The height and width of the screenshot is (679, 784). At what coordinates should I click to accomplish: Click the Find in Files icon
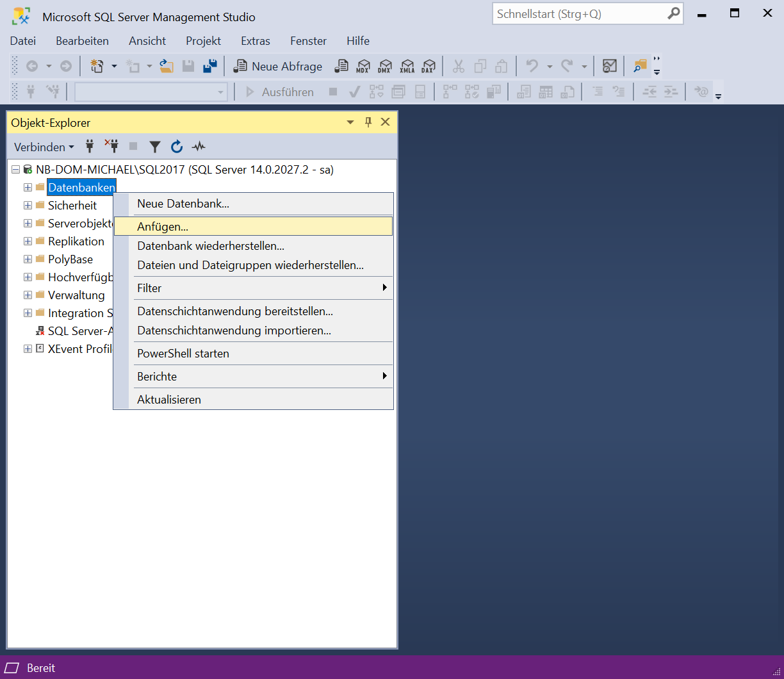click(640, 66)
